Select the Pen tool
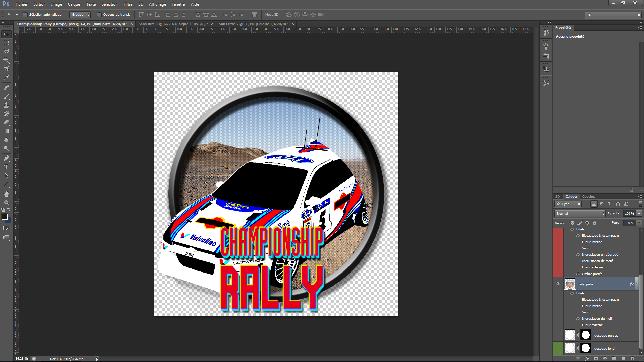This screenshot has width=644, height=362. pyautogui.click(x=6, y=158)
